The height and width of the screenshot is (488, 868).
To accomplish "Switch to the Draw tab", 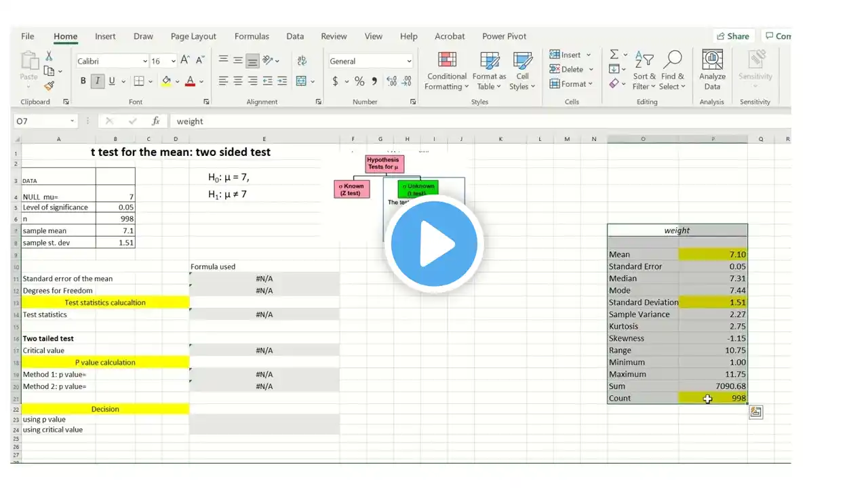I will click(143, 37).
